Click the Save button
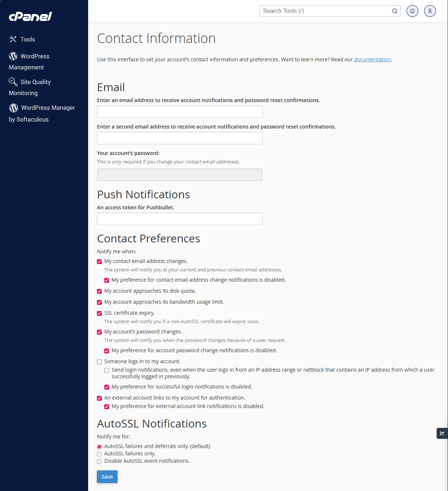The height and width of the screenshot is (491, 448). point(107,476)
